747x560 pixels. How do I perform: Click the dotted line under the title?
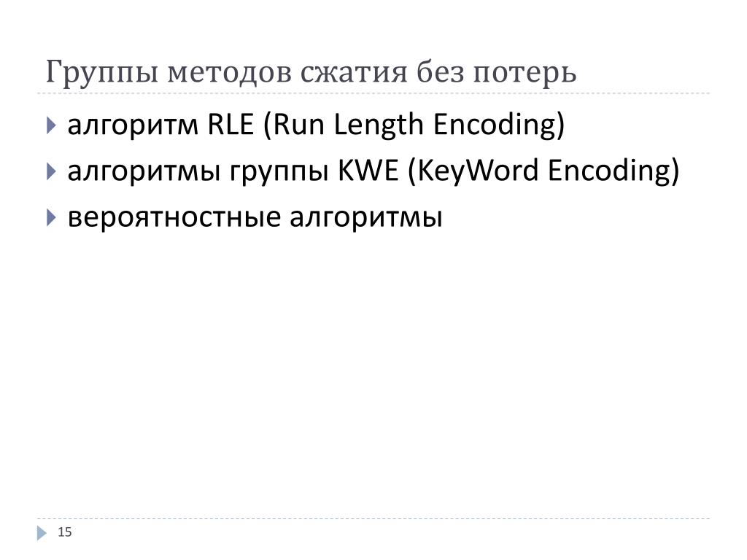pyautogui.click(x=373, y=93)
